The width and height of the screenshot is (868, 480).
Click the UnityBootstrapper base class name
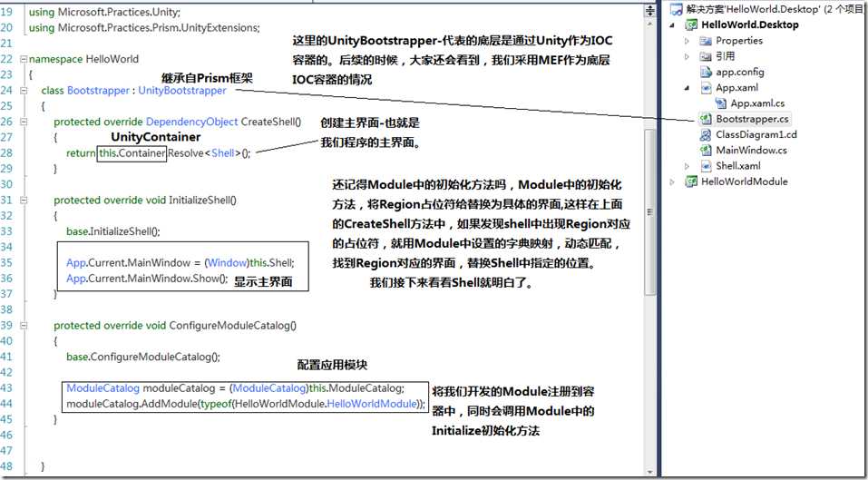click(x=182, y=90)
